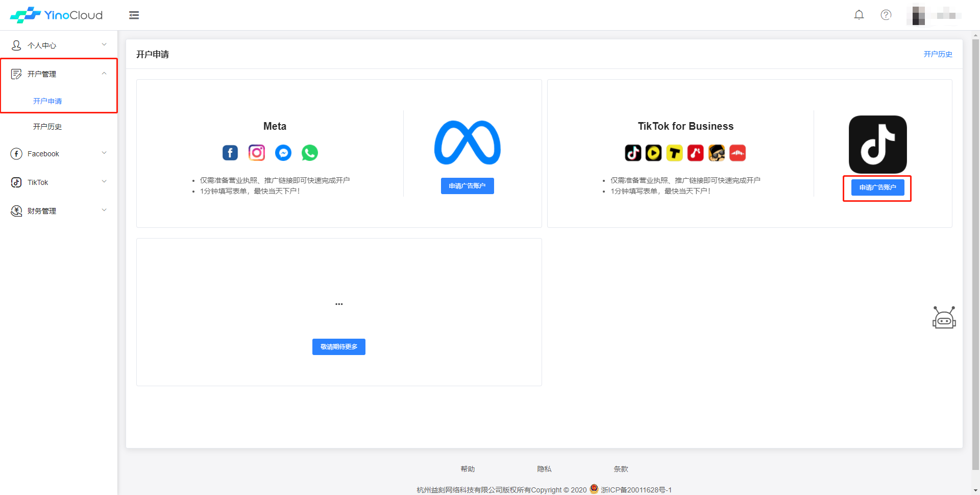The width and height of the screenshot is (980, 495).
Task: Select 开户申请 in the sidebar
Action: point(47,101)
